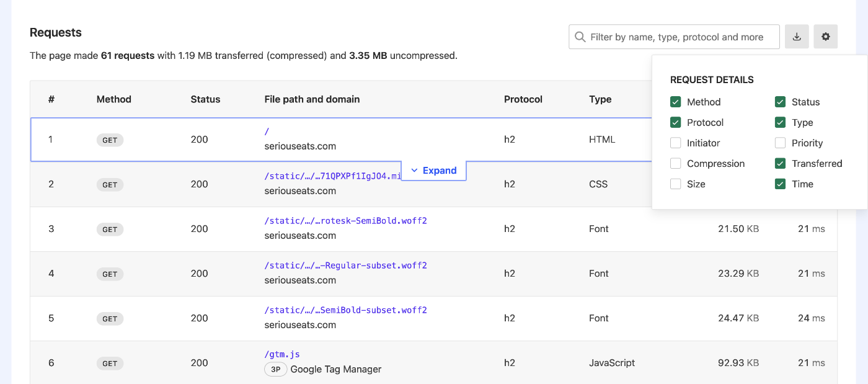Click the Expand chevron icon
The width and height of the screenshot is (868, 384).
[415, 171]
